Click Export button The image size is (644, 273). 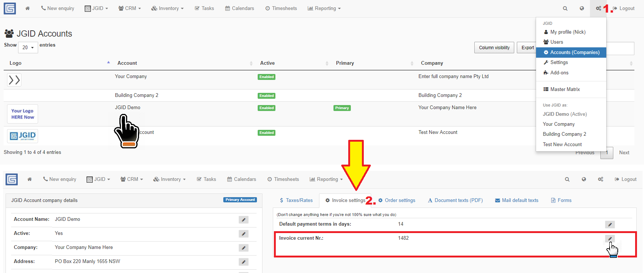tap(527, 48)
